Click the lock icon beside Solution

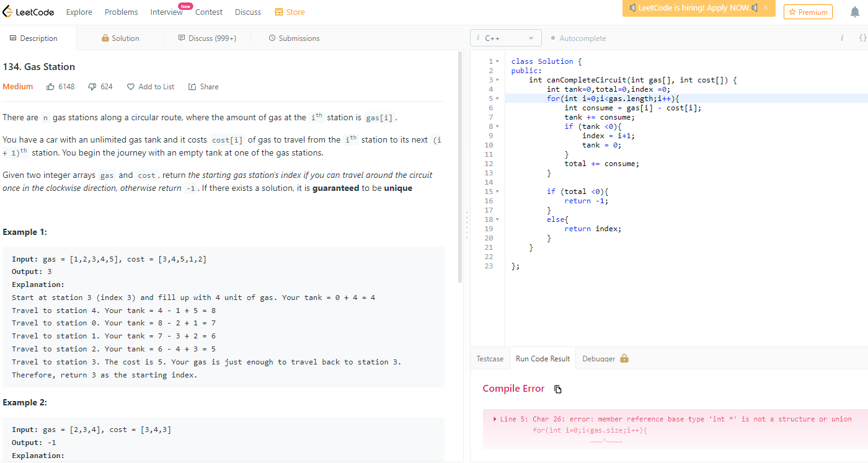(x=105, y=38)
